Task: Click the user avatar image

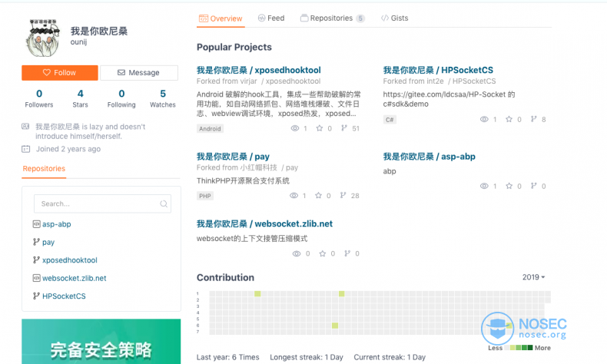Action: [x=43, y=38]
